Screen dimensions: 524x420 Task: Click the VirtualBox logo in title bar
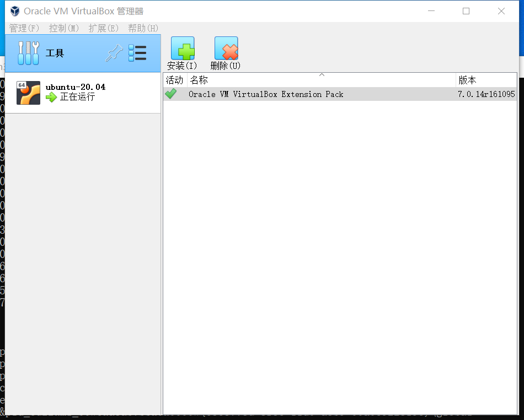15,11
